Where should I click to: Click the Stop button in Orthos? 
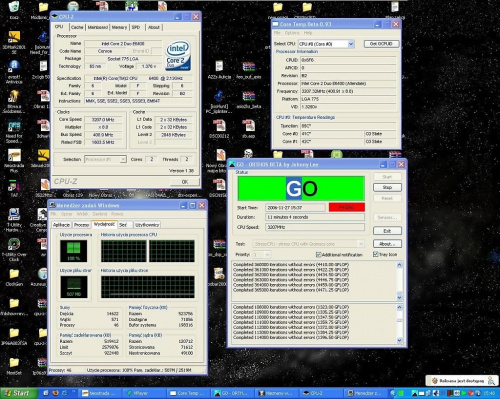tap(387, 187)
